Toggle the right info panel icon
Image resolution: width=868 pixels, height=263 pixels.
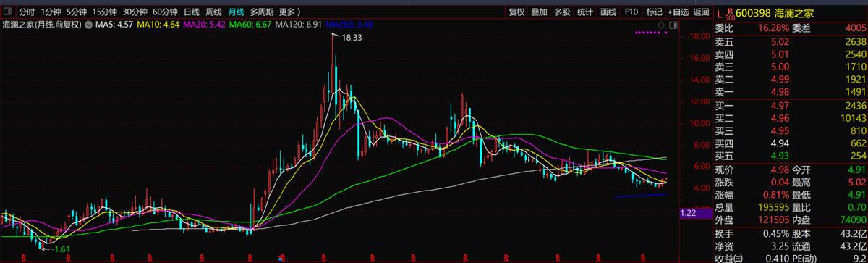674,25
